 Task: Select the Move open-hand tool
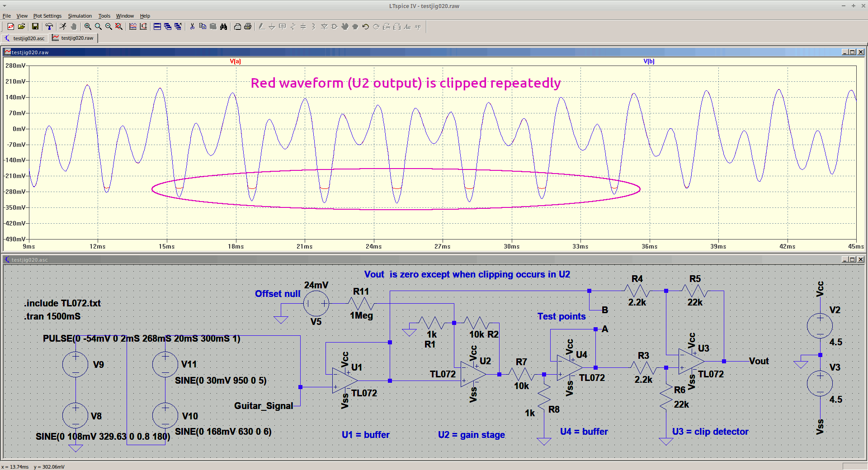click(345, 27)
